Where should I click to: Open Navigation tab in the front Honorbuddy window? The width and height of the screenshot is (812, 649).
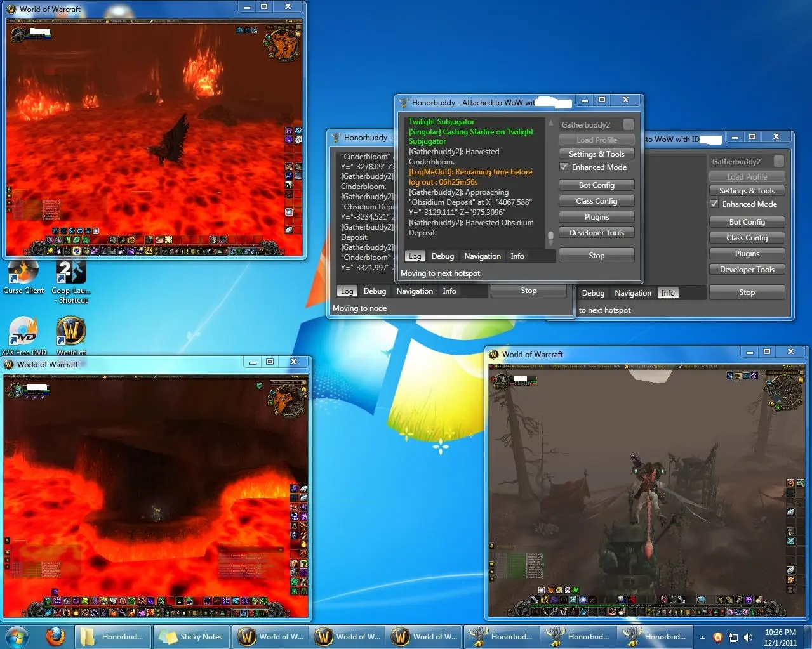483,256
